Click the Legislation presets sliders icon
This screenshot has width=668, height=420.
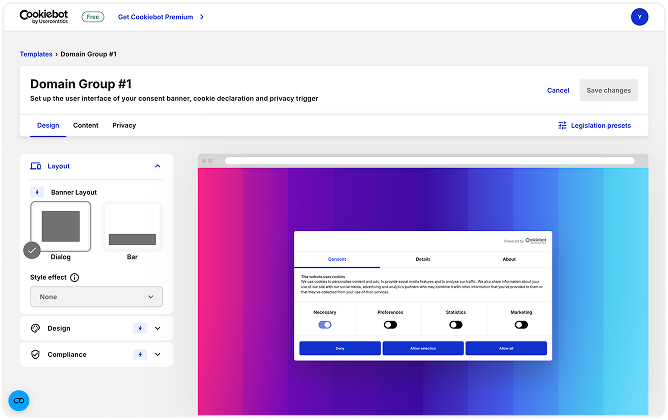562,125
